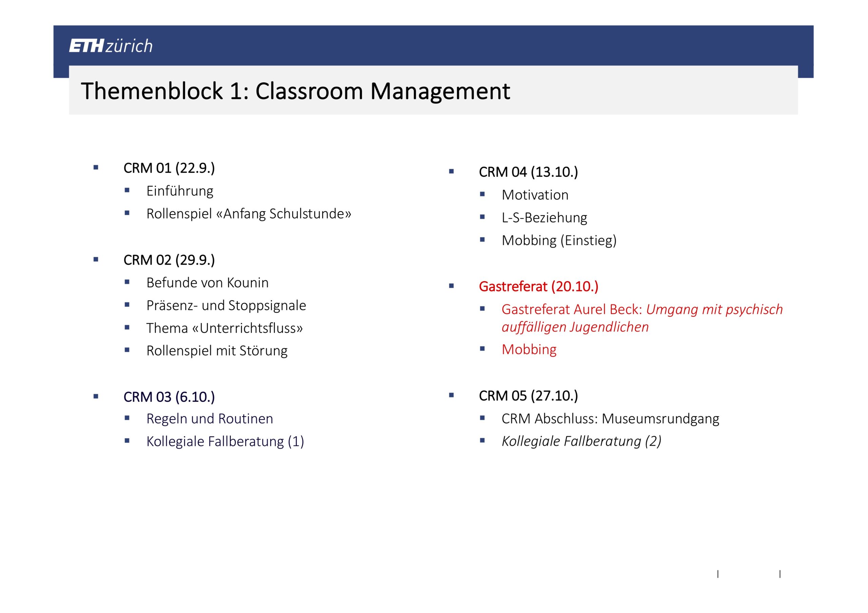Select Rollenspiel mit Störung item
Image resolution: width=868 pixels, height=613 pixels.
coord(217,351)
